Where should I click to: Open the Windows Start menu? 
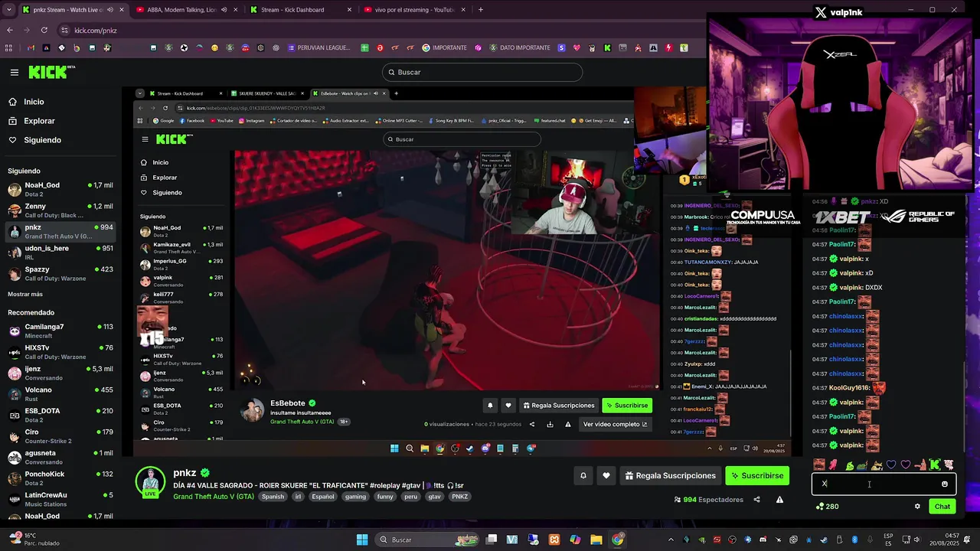click(362, 540)
